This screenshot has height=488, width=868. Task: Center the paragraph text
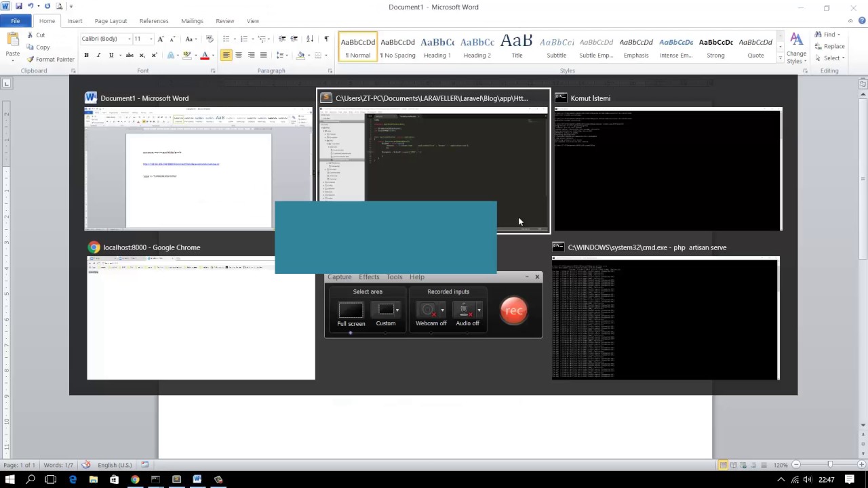239,55
